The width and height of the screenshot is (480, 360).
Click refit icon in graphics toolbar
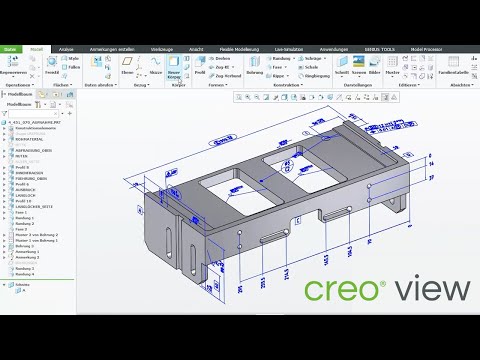(239, 97)
